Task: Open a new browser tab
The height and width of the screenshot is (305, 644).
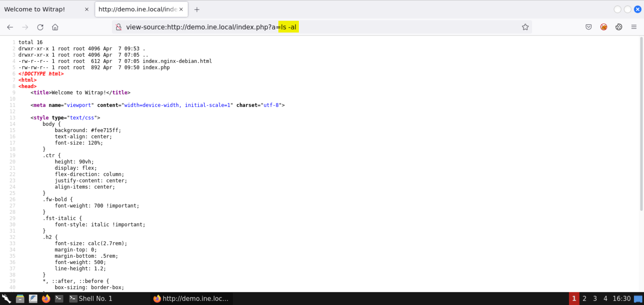Action: tap(197, 9)
